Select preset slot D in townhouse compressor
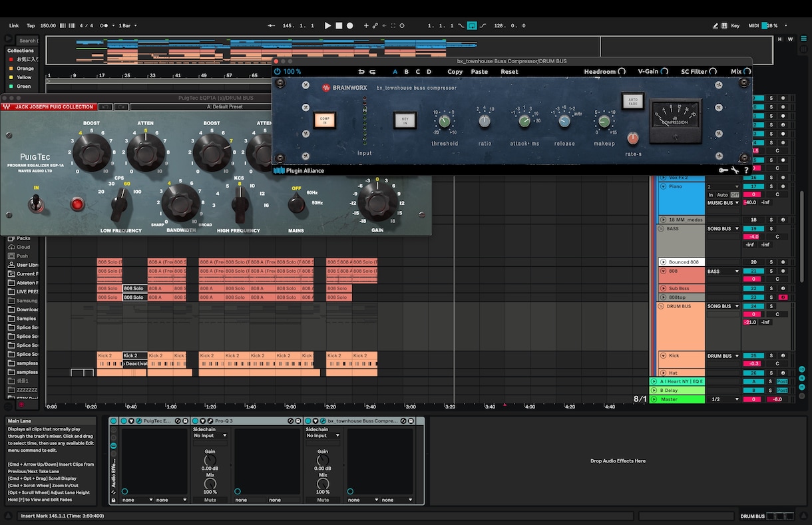 coord(429,72)
